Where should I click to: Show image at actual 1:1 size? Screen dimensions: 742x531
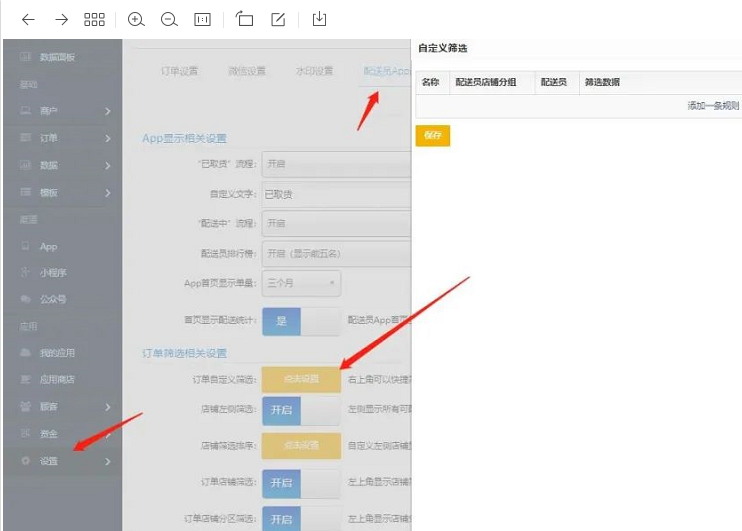[202, 19]
